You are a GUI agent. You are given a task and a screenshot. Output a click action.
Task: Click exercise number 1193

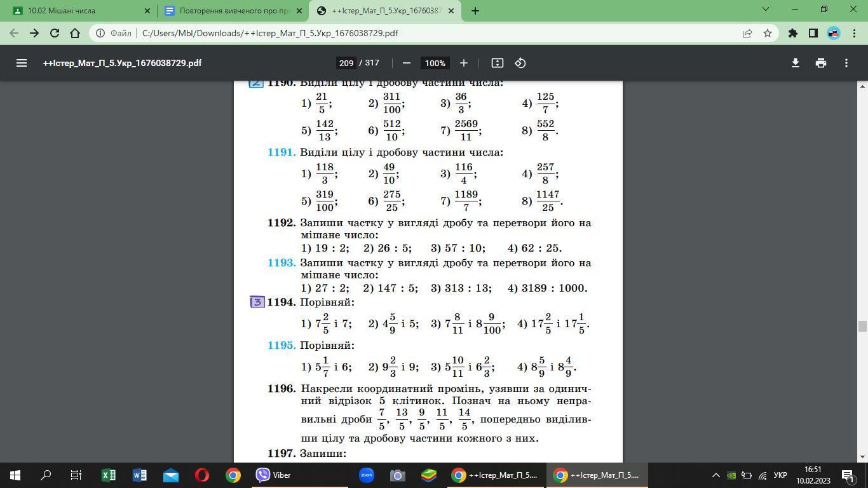coord(281,263)
